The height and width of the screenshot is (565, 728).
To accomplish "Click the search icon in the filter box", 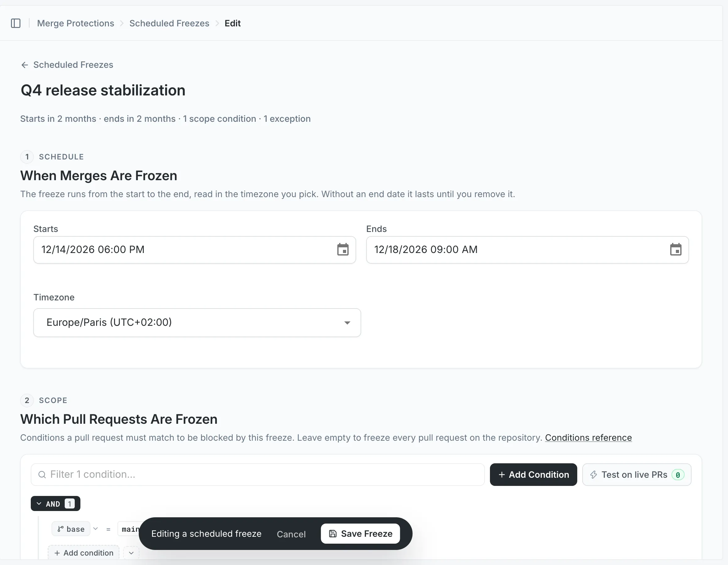I will coord(42,474).
